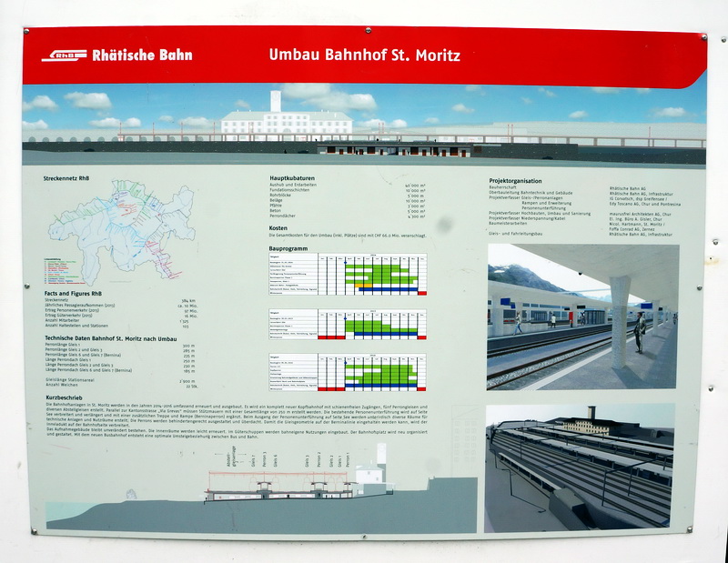
Task: Click the "Bauprogramm" heading
Action: click(288, 249)
